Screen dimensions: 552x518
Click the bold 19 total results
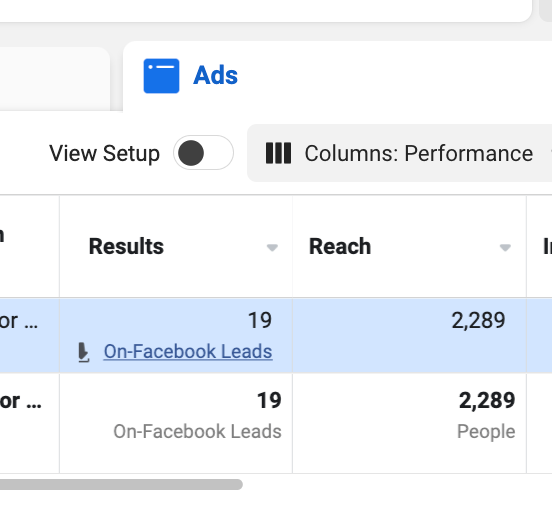(x=269, y=400)
